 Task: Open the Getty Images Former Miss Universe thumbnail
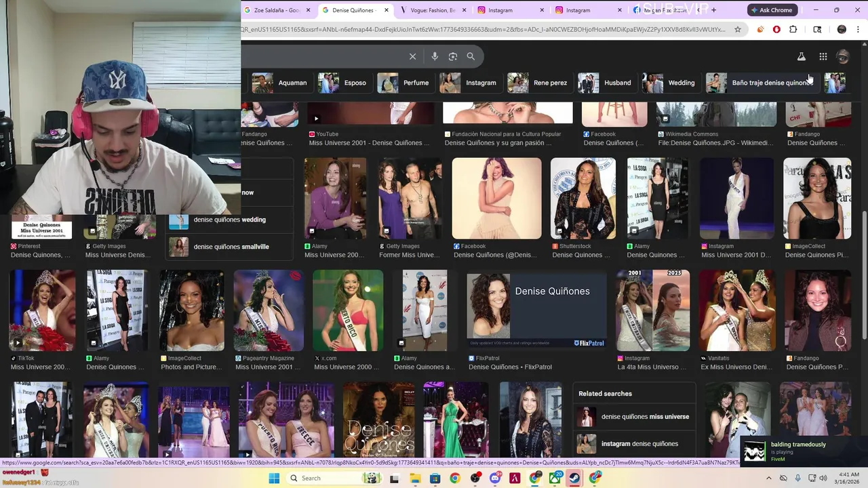[x=410, y=199]
